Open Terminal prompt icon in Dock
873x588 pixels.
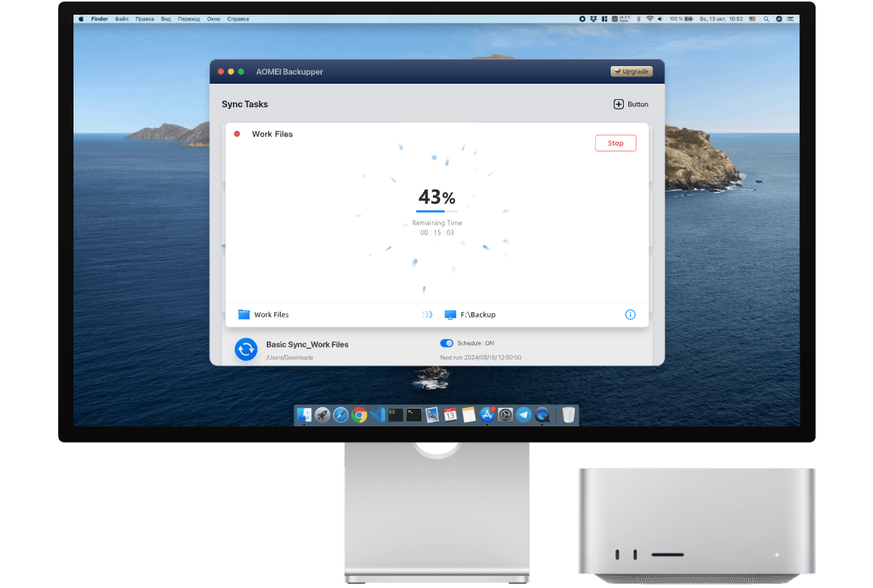pyautogui.click(x=414, y=415)
